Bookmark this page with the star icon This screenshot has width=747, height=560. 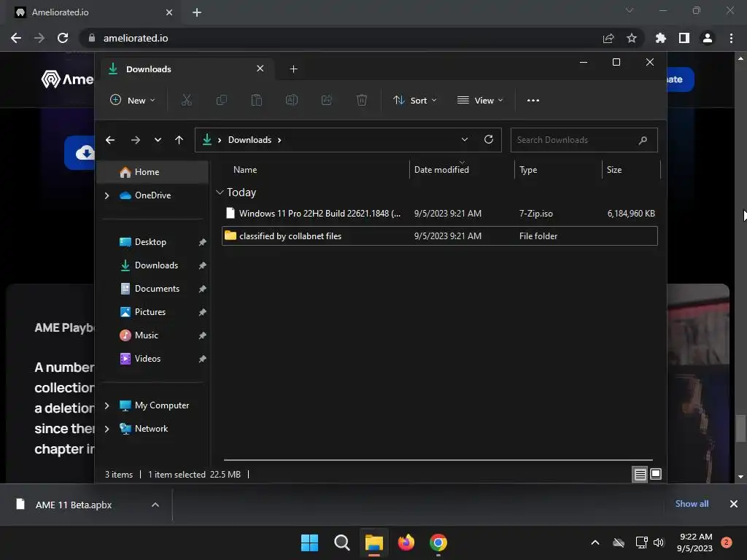(631, 38)
